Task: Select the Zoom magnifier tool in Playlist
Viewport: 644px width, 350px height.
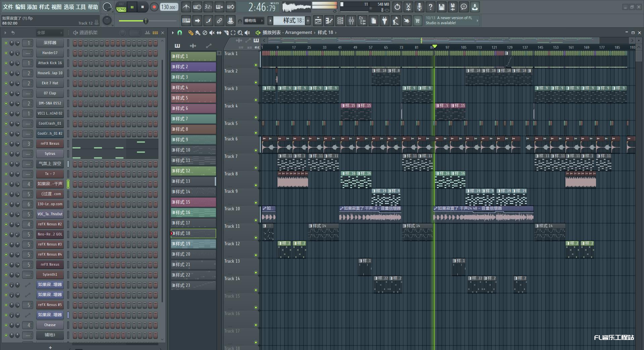Action: coord(240,33)
